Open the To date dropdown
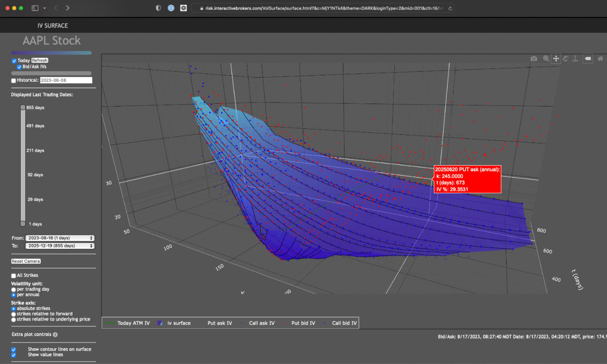The image size is (607, 364). coord(60,246)
